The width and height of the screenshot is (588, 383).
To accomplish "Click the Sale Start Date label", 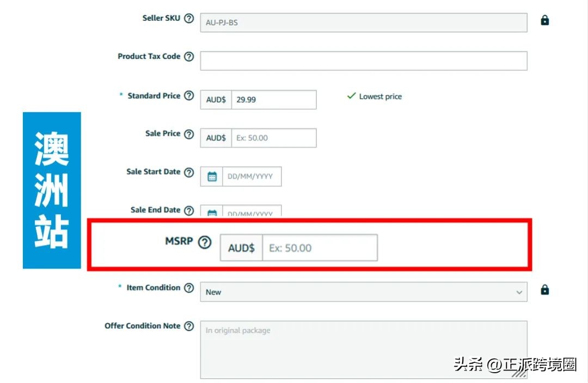I will (154, 172).
